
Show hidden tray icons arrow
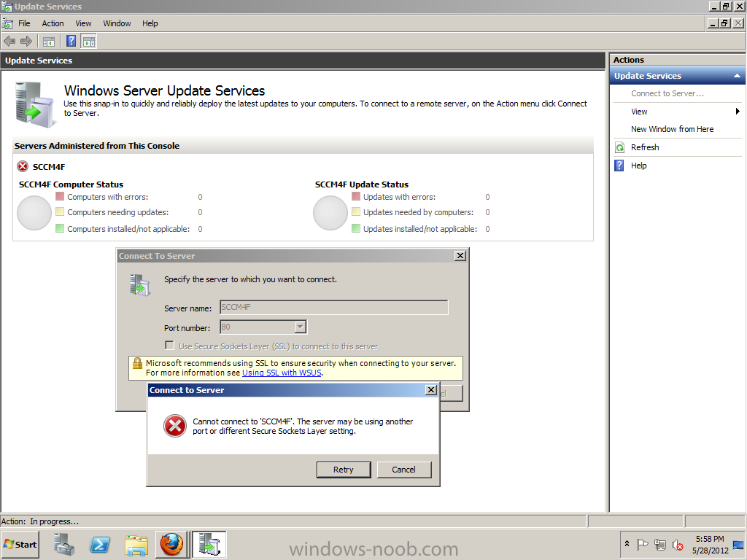click(x=627, y=543)
